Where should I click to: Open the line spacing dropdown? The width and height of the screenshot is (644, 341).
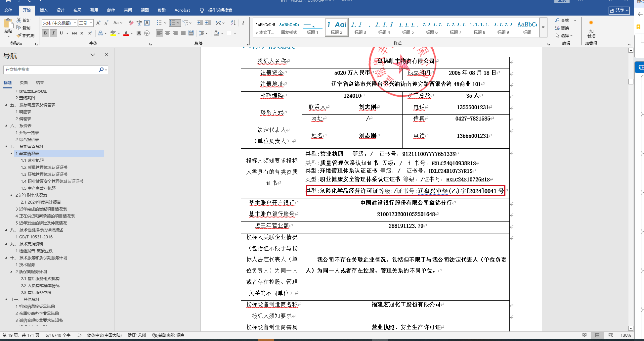point(203,33)
